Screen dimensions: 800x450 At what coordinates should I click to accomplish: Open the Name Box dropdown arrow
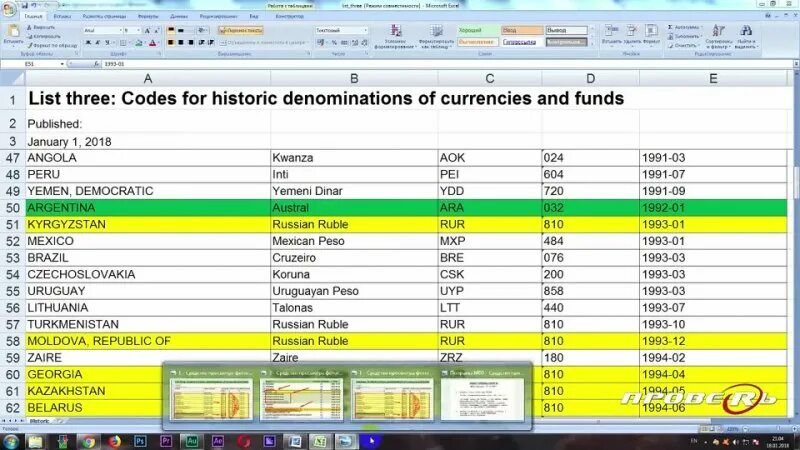62,64
